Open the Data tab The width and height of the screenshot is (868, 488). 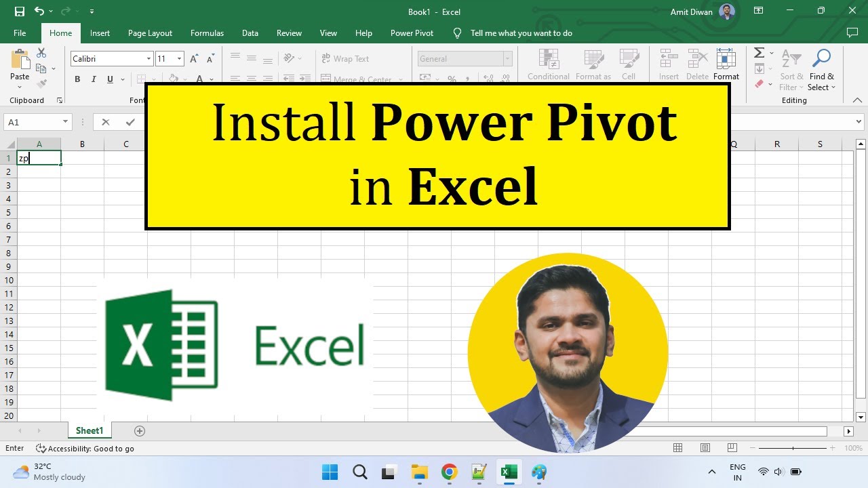tap(250, 33)
